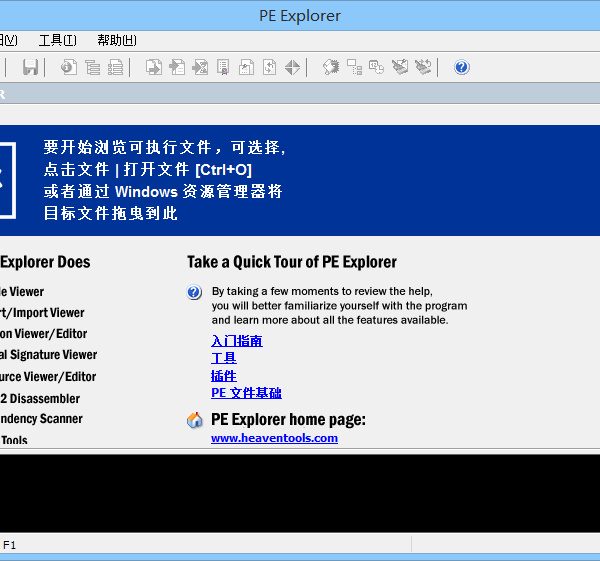Click inside the black log output panel

pyautogui.click(x=300, y=493)
